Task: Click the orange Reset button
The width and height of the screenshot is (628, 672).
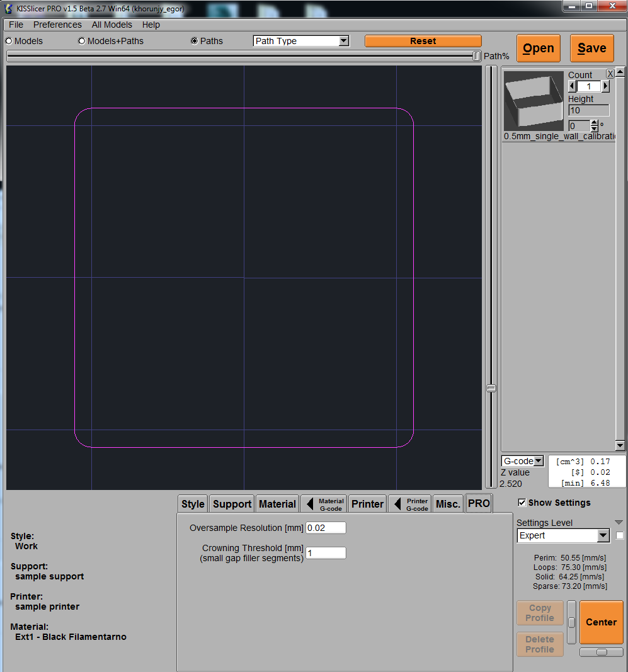Action: tap(423, 41)
